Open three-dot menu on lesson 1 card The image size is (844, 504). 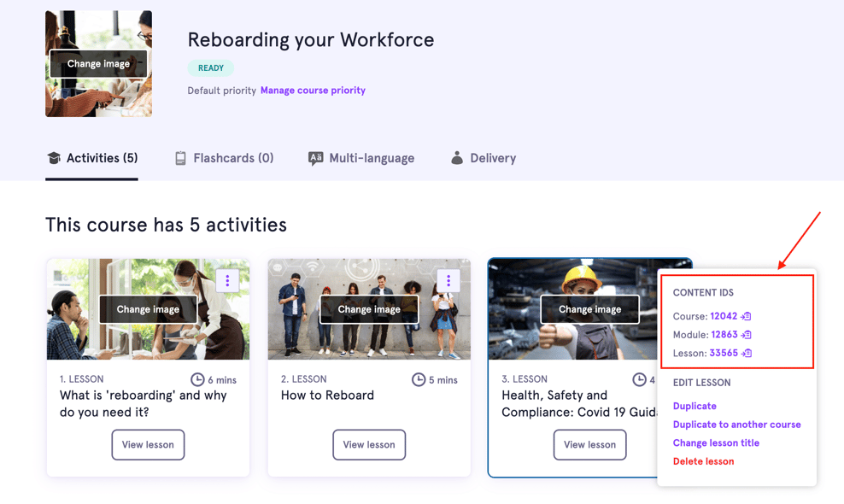coord(227,281)
